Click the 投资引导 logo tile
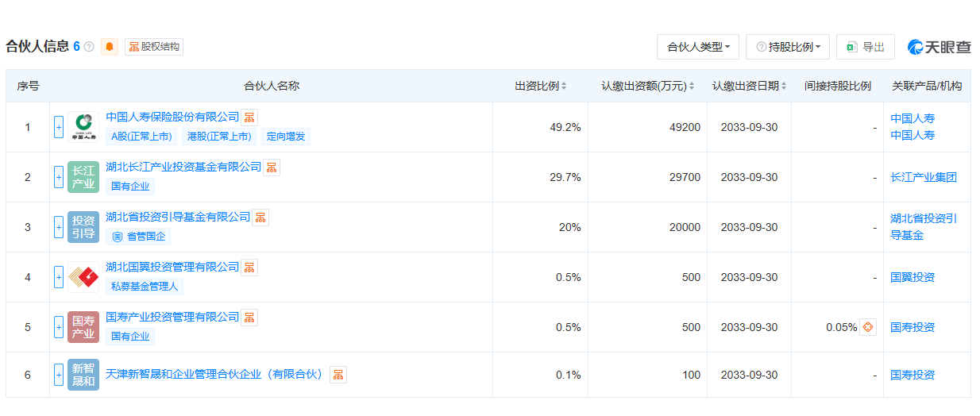The image size is (980, 416). [x=83, y=227]
